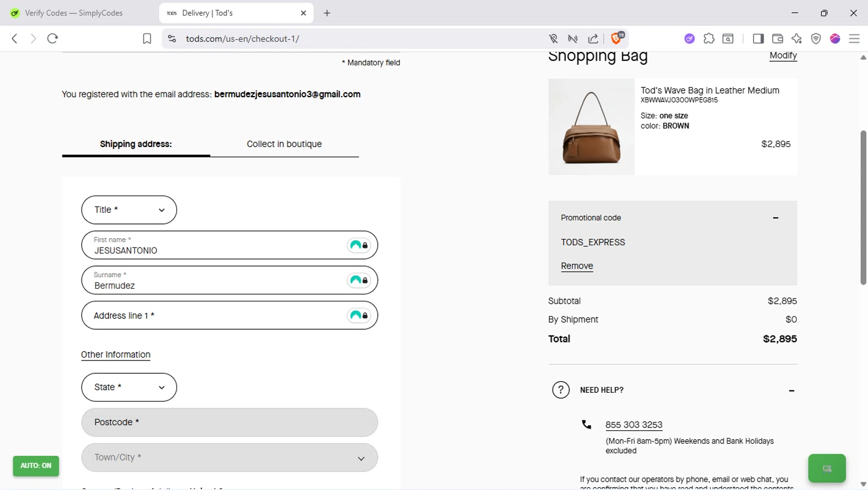
Task: Collapse the NEED HELP? section
Action: pyautogui.click(x=792, y=390)
